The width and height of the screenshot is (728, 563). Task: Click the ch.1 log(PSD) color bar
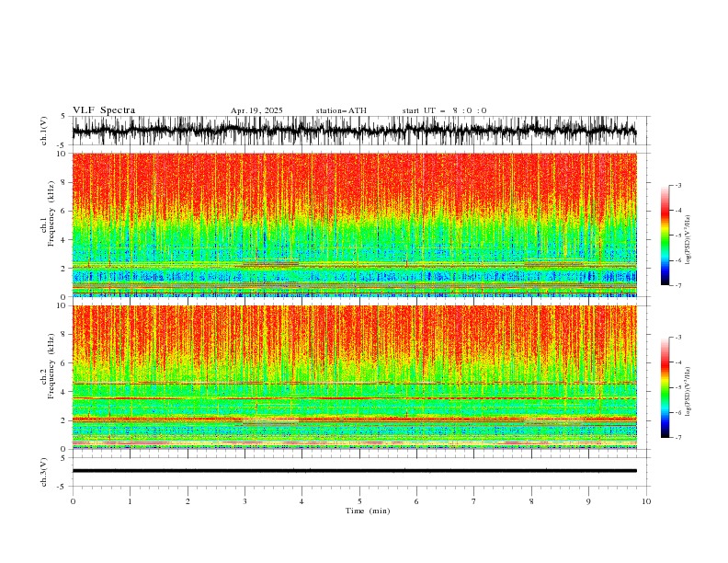pyautogui.click(x=665, y=236)
